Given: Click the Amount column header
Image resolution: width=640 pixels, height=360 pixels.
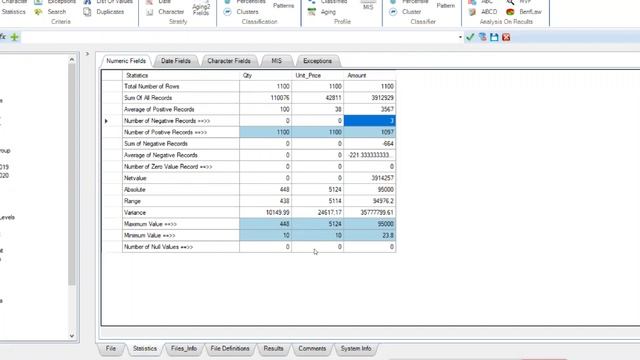Looking at the screenshot, I should point(369,75).
